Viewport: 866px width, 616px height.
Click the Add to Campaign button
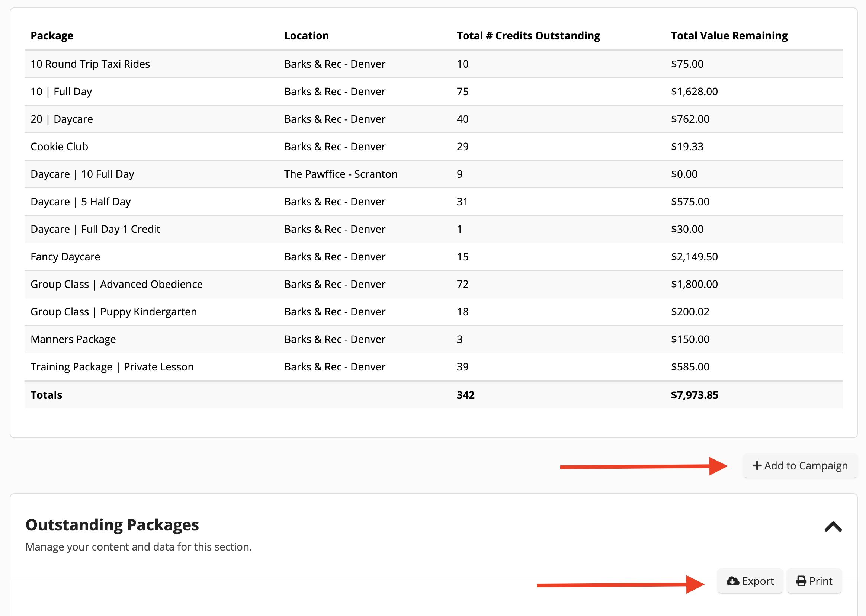tap(800, 465)
